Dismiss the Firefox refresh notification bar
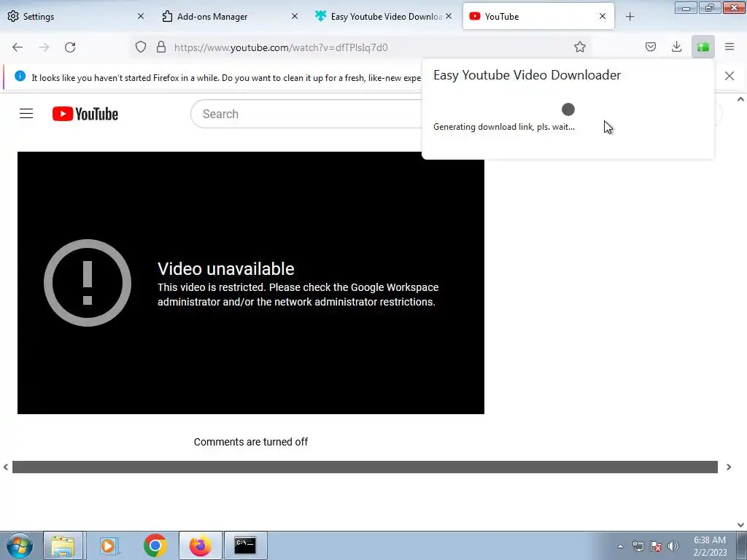Image resolution: width=747 pixels, height=560 pixels. (x=729, y=76)
